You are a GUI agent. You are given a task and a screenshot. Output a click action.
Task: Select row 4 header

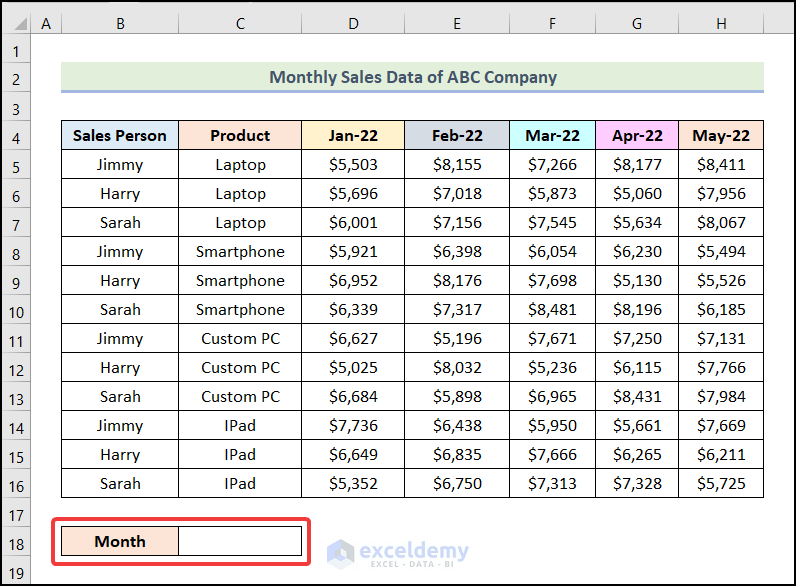(16, 138)
